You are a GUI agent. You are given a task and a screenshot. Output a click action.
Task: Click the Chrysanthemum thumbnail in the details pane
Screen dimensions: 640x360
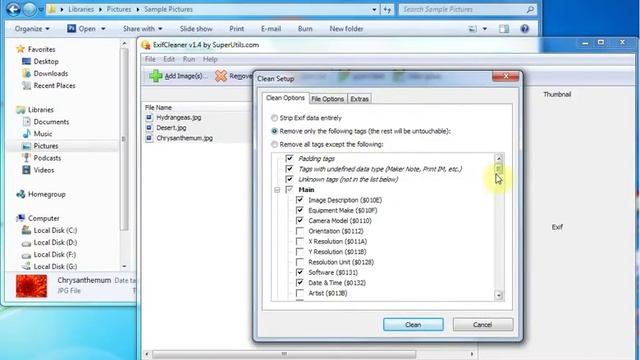tap(31, 286)
